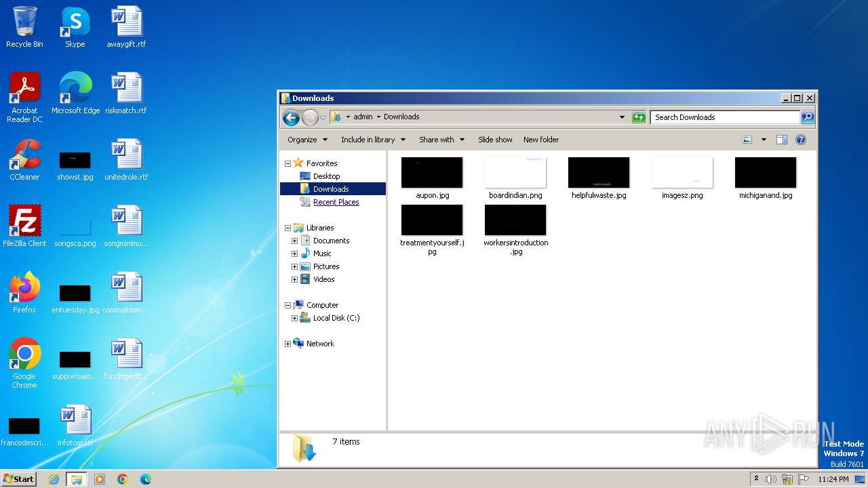This screenshot has height=488, width=868.
Task: Refresh the Downloads folder view
Action: tap(638, 117)
